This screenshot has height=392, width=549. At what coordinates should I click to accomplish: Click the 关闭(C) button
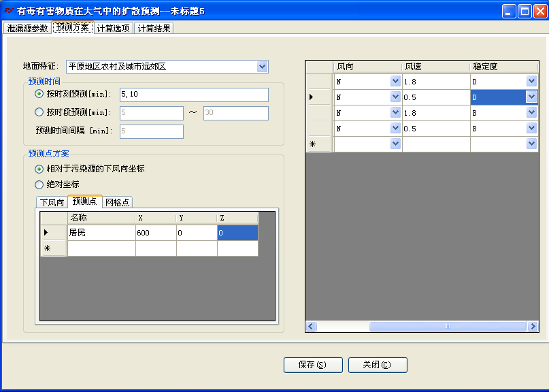[x=378, y=365]
